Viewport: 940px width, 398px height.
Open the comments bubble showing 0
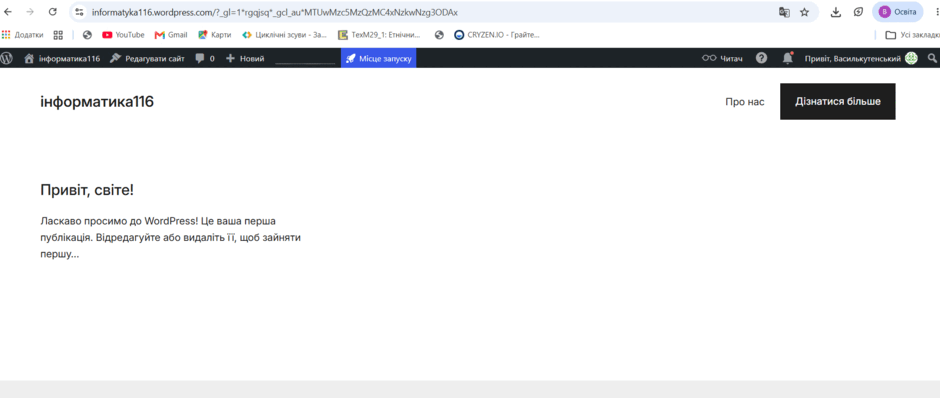point(205,58)
